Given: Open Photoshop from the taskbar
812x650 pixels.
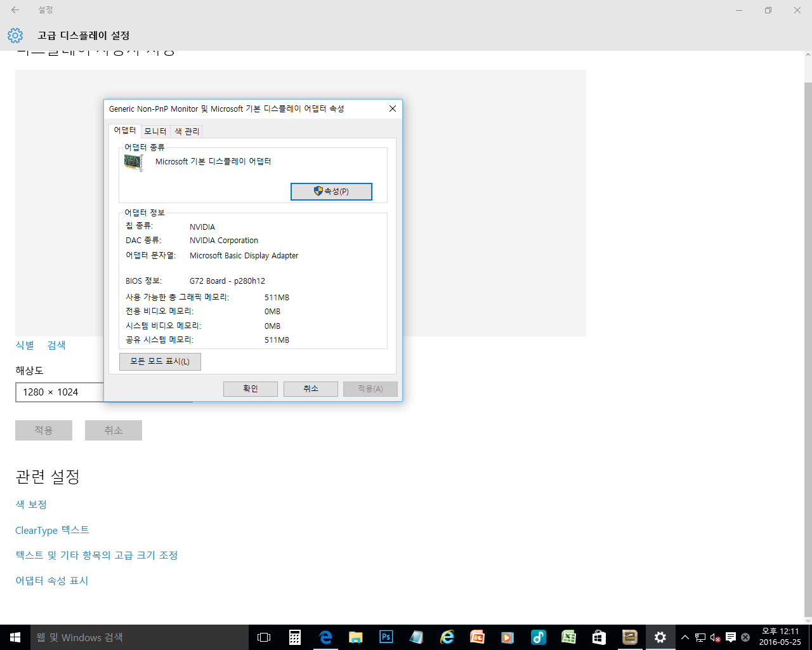Looking at the screenshot, I should click(x=386, y=637).
